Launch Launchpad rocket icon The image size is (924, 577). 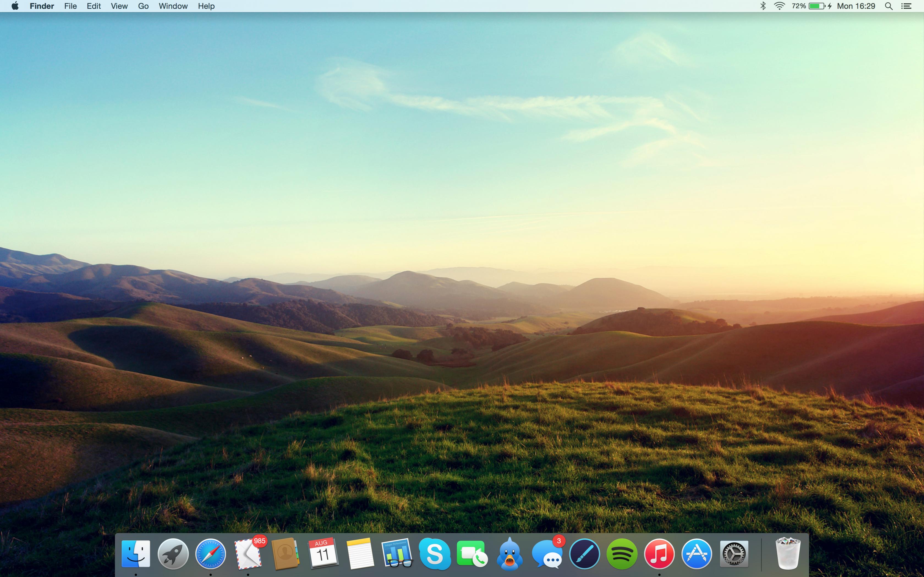173,554
